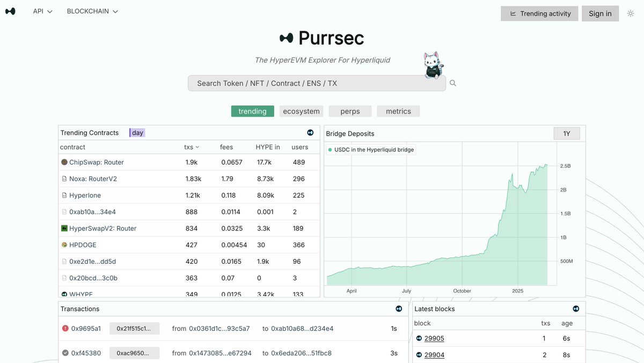Switch to the perps tab
Image resolution: width=644 pixels, height=363 pixels.
[350, 111]
